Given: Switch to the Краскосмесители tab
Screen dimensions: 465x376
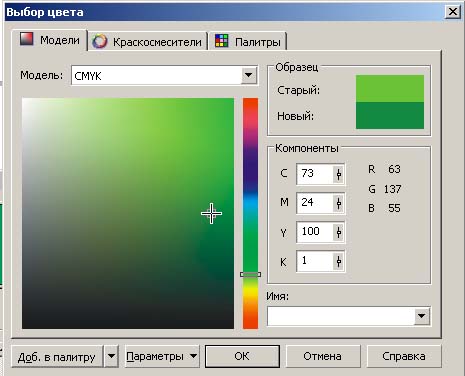Looking at the screenshot, I should click(148, 42).
